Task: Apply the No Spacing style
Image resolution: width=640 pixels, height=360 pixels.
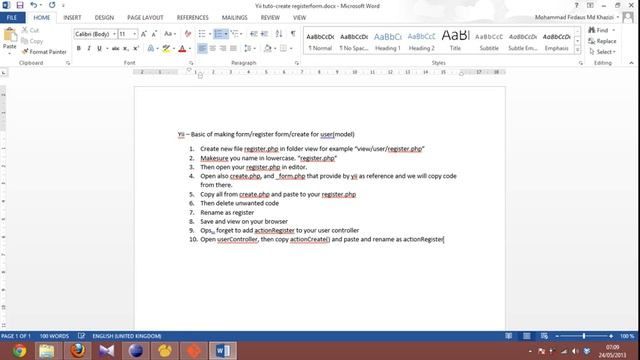Action: (354, 41)
